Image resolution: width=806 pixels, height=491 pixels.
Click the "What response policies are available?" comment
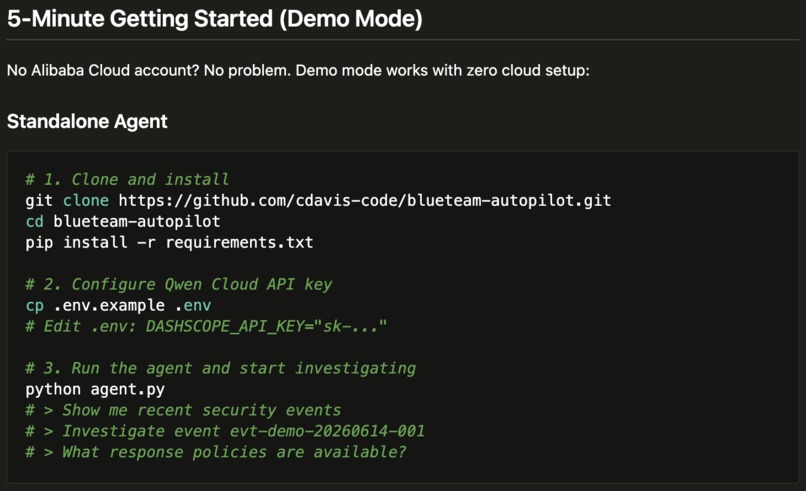pyautogui.click(x=216, y=452)
